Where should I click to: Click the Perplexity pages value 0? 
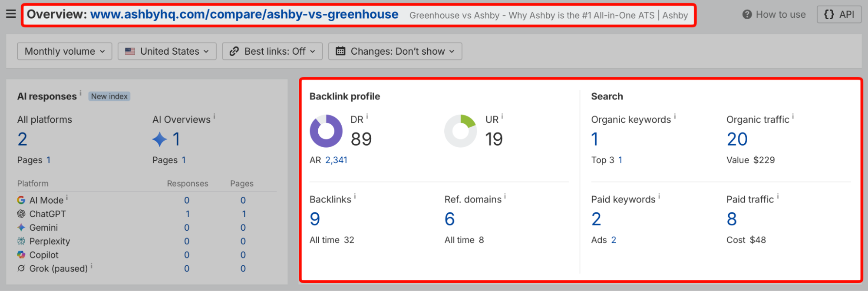click(x=243, y=241)
